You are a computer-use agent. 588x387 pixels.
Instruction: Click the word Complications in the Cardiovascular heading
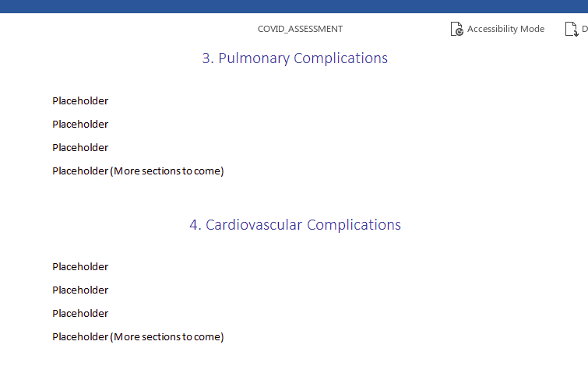pos(354,224)
